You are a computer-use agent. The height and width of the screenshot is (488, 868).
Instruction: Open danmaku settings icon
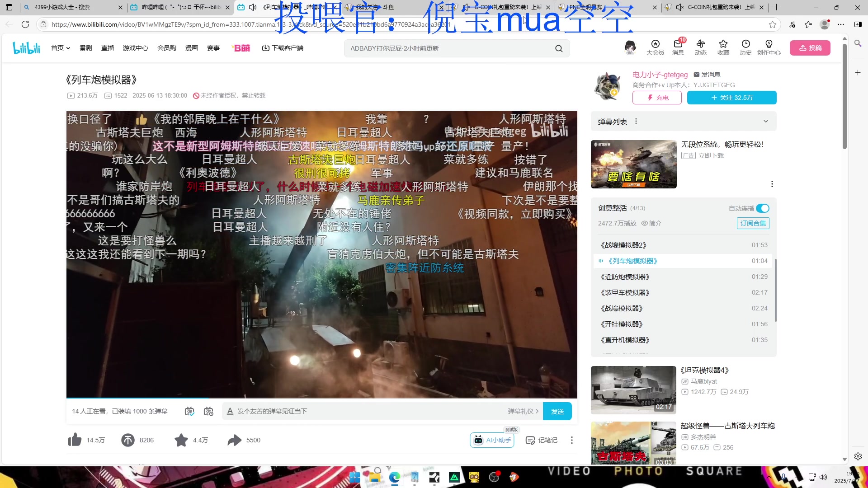(x=208, y=411)
